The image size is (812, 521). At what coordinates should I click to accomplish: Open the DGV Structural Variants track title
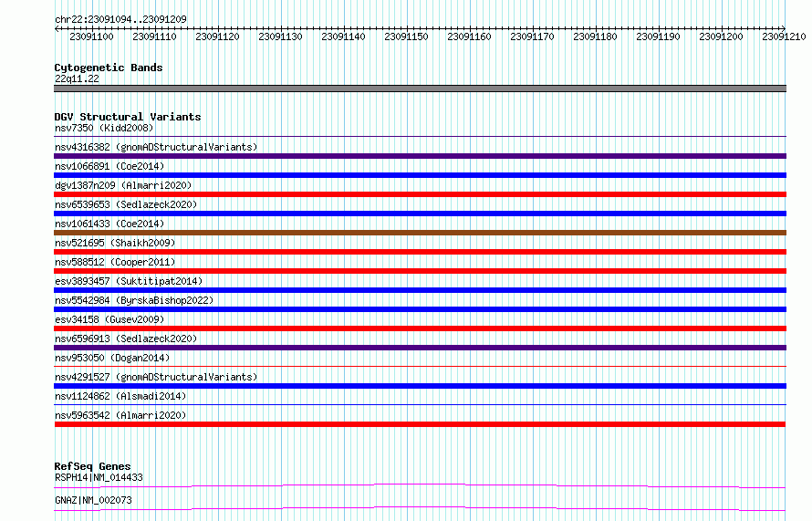coord(128,117)
